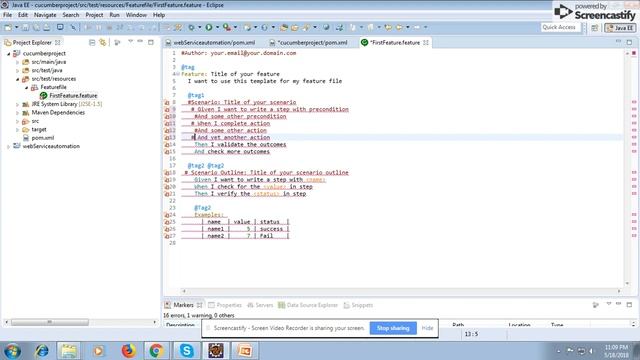Open Chrome from the taskbar
The image size is (640, 360).
156,351
